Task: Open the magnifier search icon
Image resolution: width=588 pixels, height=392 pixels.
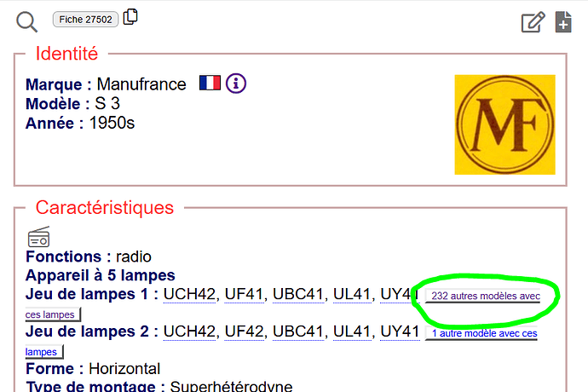Action: (26, 22)
